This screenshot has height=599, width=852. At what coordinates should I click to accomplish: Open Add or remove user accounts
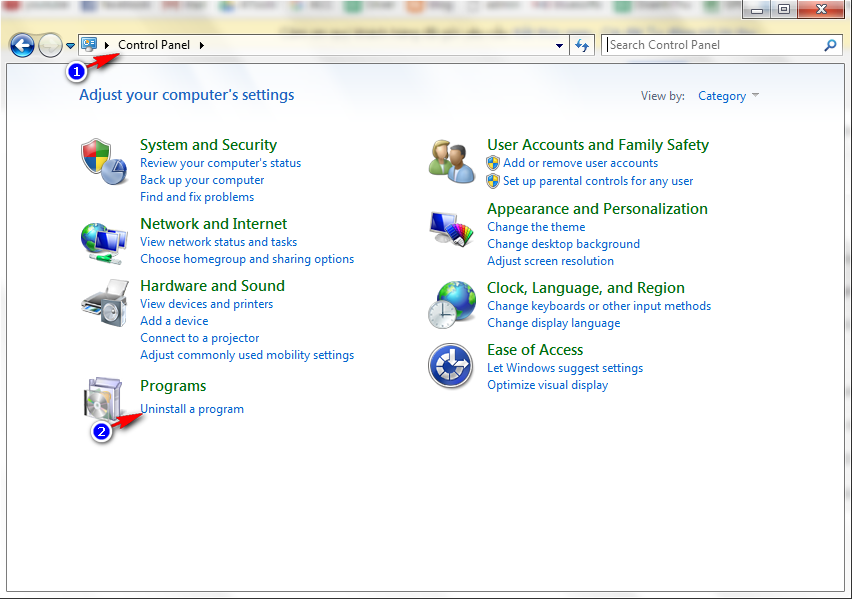(580, 163)
